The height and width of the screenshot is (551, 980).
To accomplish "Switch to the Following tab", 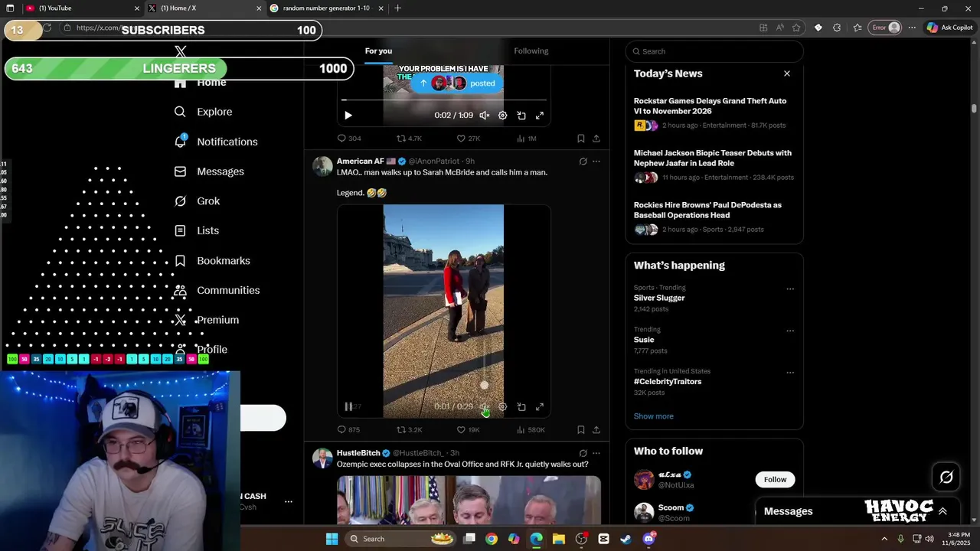I will pos(531,51).
